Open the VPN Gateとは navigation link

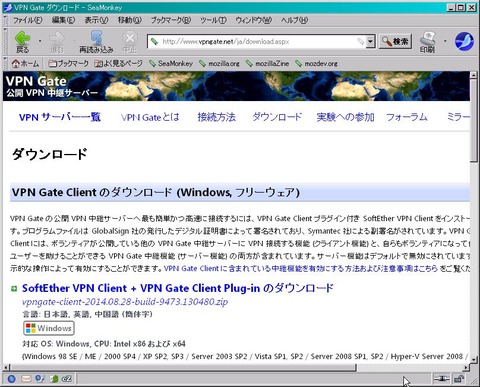(x=150, y=117)
